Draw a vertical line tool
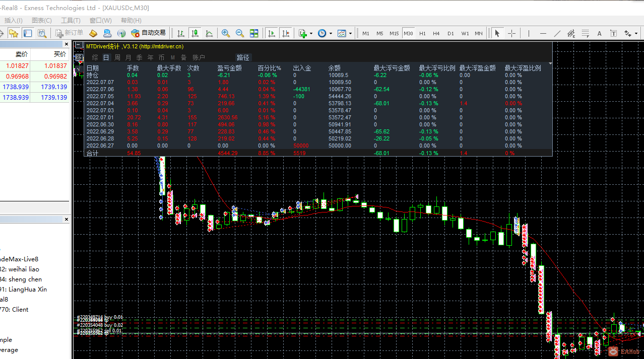This screenshot has width=644, height=359. 529,33
